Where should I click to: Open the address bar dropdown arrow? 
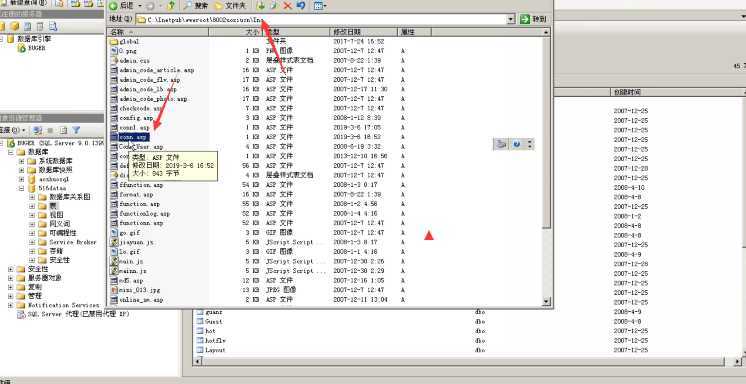tap(511, 20)
